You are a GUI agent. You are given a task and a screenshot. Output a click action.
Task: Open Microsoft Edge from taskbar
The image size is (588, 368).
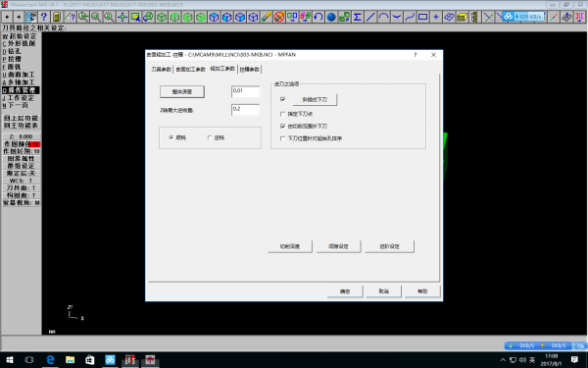pos(50,360)
